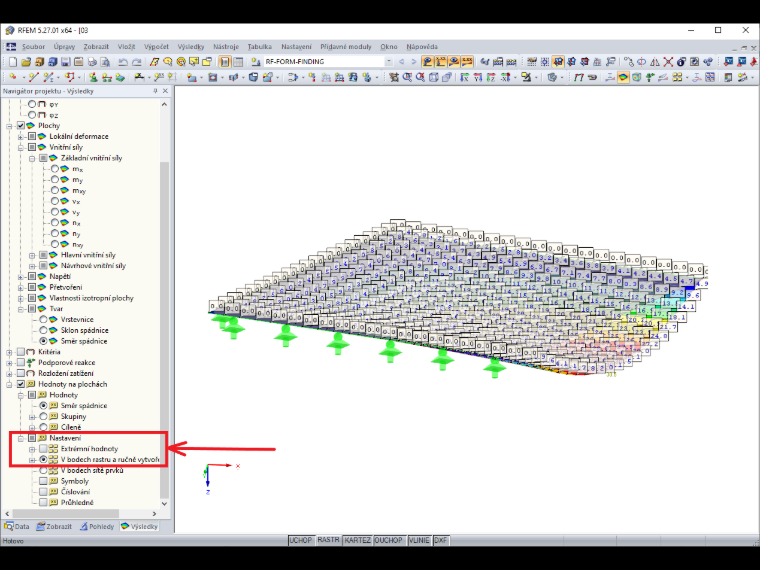760x570 pixels.
Task: Click the navigator horizontal scrollbar right arrow
Action: pos(154,513)
